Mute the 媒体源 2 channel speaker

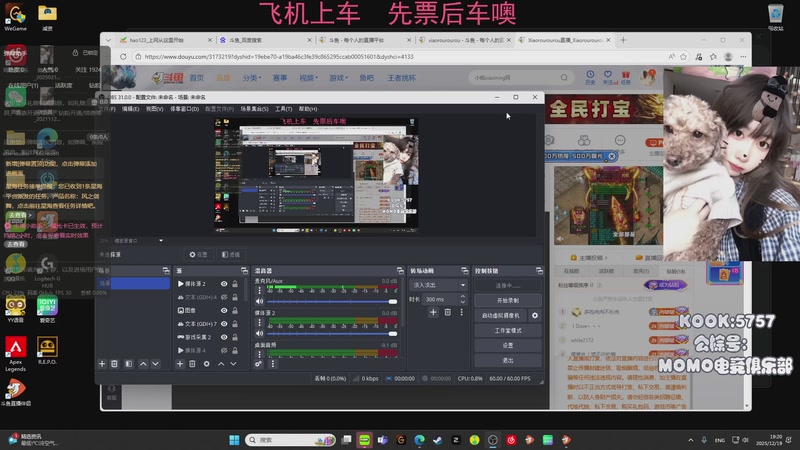point(259,333)
